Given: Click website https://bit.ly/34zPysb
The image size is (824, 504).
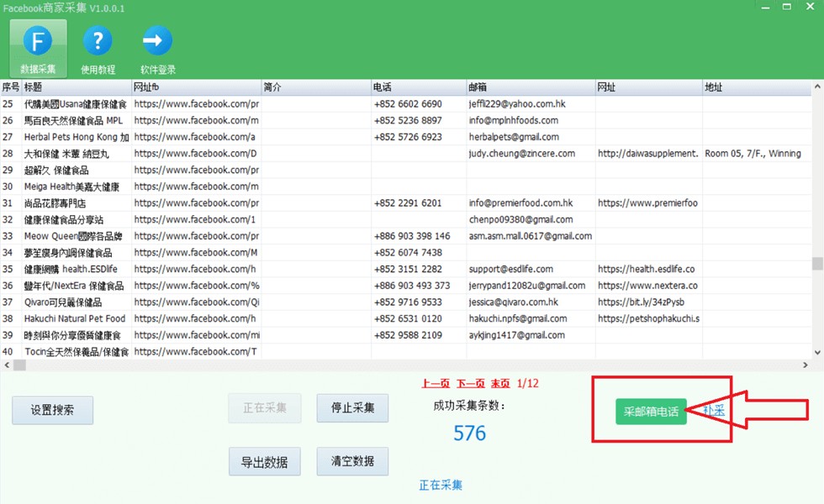Looking at the screenshot, I should coord(641,302).
